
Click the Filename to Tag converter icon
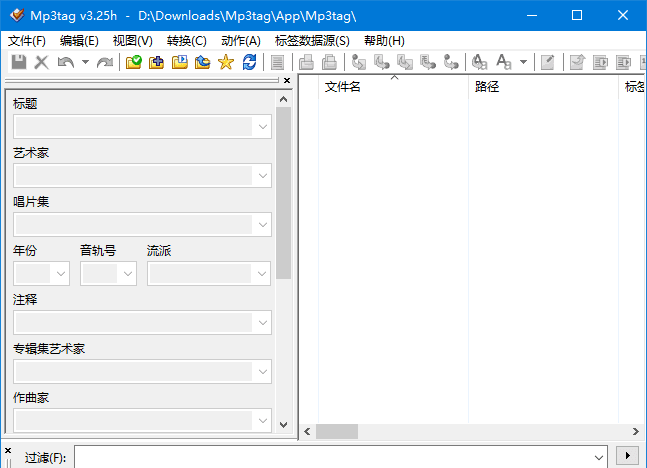click(382, 62)
